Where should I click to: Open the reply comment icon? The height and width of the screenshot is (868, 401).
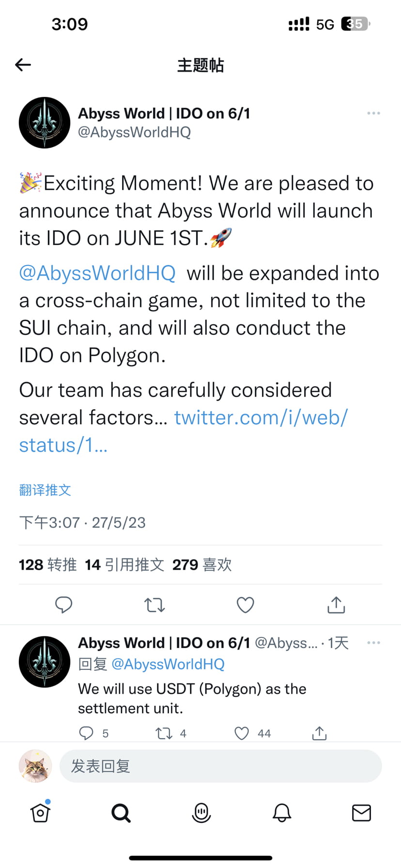click(x=64, y=604)
